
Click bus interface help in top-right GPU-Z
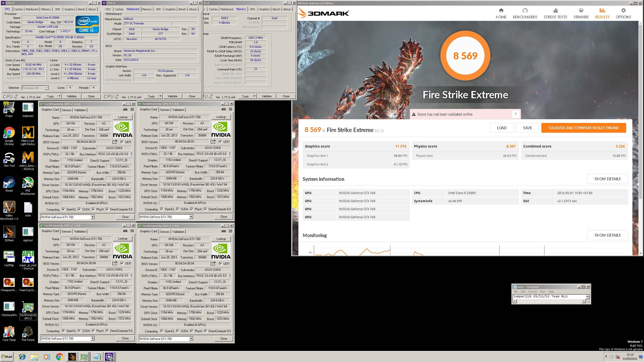[229, 154]
